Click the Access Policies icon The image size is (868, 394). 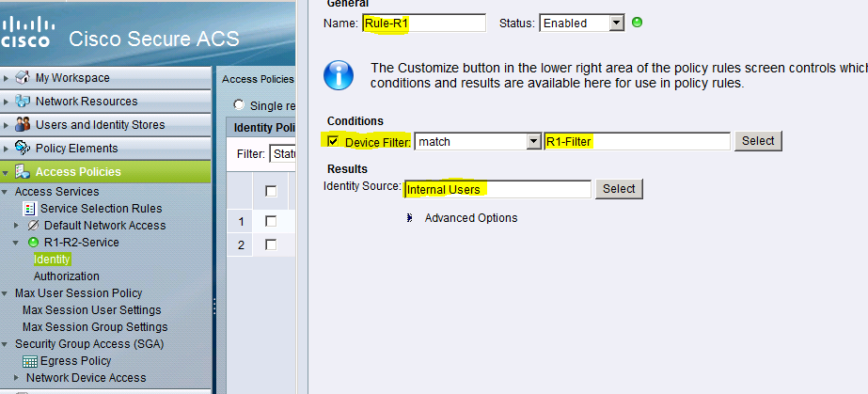click(x=23, y=171)
